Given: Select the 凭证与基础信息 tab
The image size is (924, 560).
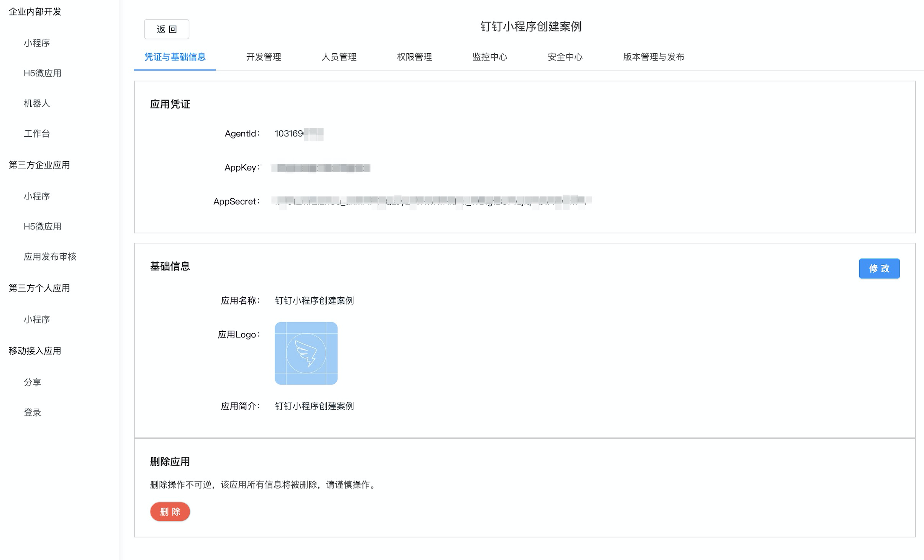Looking at the screenshot, I should pos(175,57).
